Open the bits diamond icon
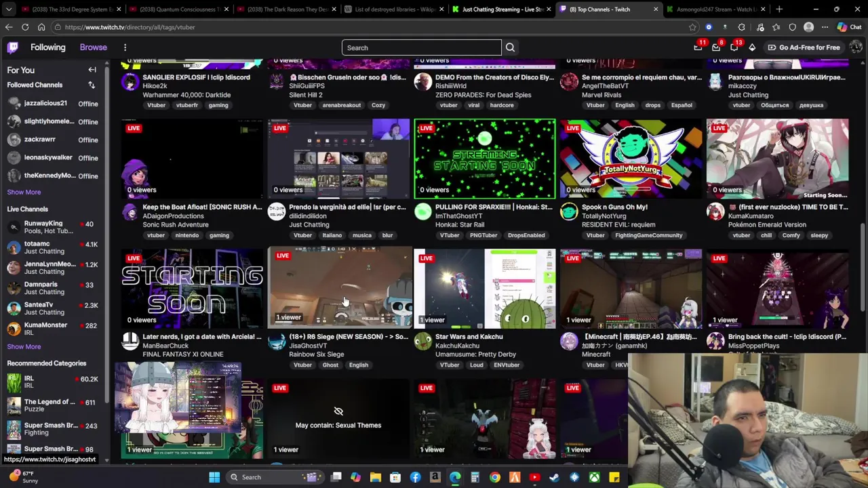The width and height of the screenshot is (868, 488). pos(752,47)
